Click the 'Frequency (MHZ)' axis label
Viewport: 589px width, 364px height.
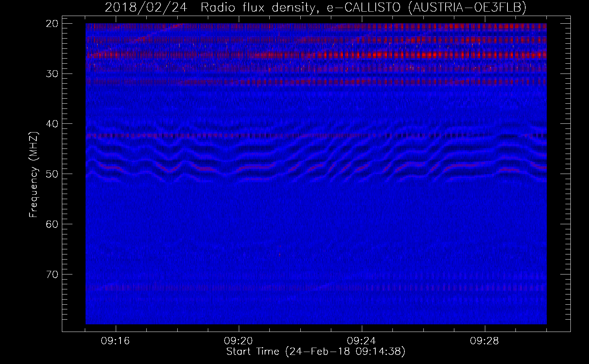(x=33, y=175)
